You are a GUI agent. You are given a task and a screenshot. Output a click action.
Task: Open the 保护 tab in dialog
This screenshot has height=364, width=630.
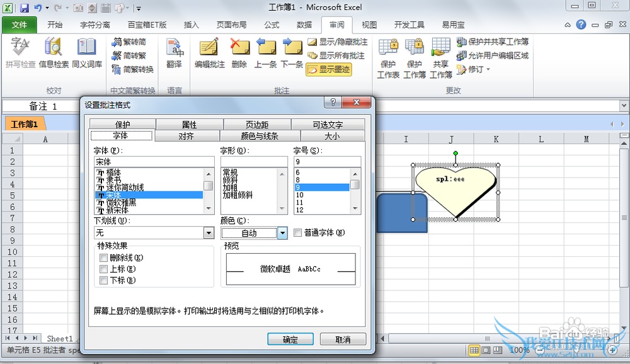[x=123, y=125]
